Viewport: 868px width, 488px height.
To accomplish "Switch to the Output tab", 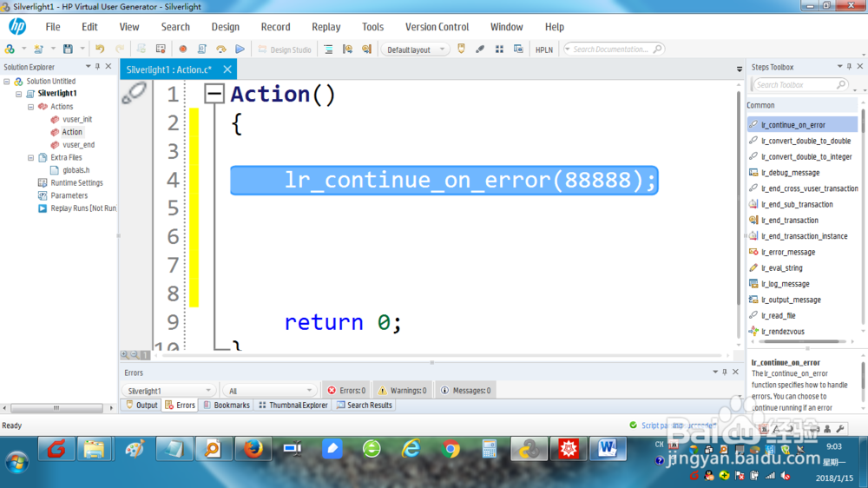I will pyautogui.click(x=141, y=406).
